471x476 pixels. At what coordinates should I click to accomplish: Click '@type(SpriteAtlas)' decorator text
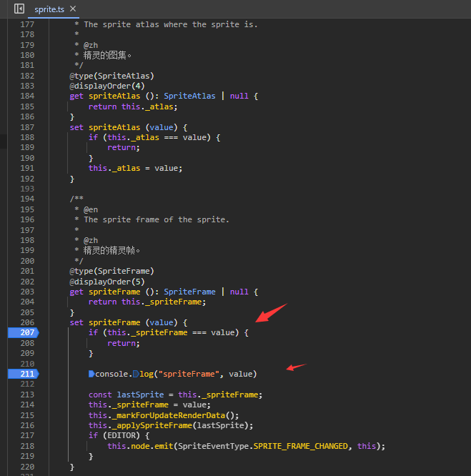pos(111,76)
